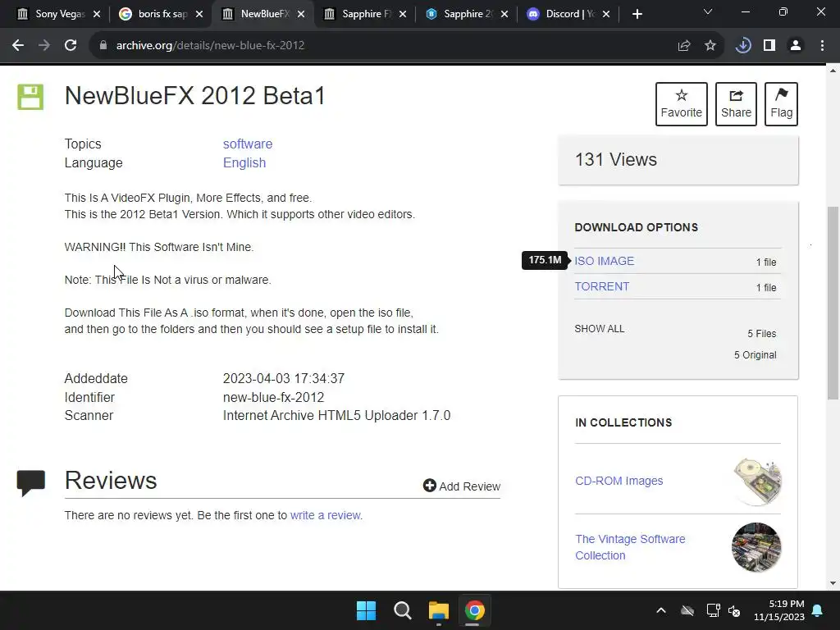Open Chrome downloads icon
The width and height of the screenshot is (840, 630).
coord(743,46)
